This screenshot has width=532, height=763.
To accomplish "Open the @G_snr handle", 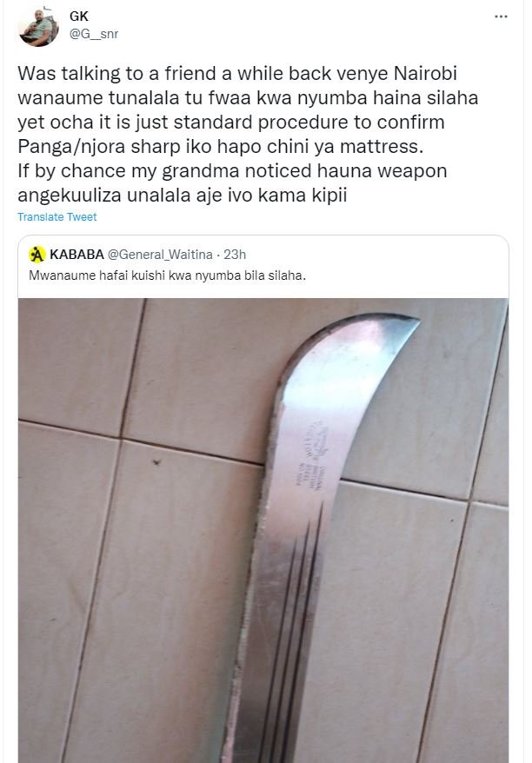I will pyautogui.click(x=94, y=34).
